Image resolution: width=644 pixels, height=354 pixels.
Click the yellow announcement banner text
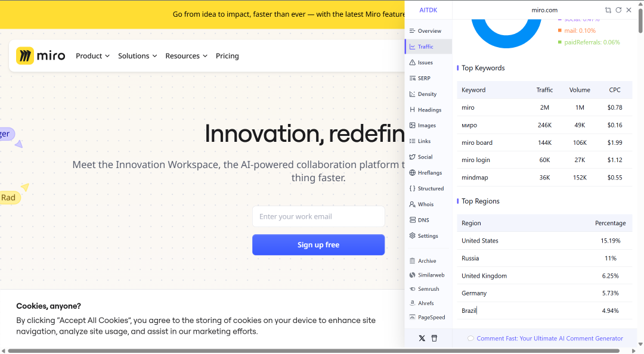click(x=289, y=14)
